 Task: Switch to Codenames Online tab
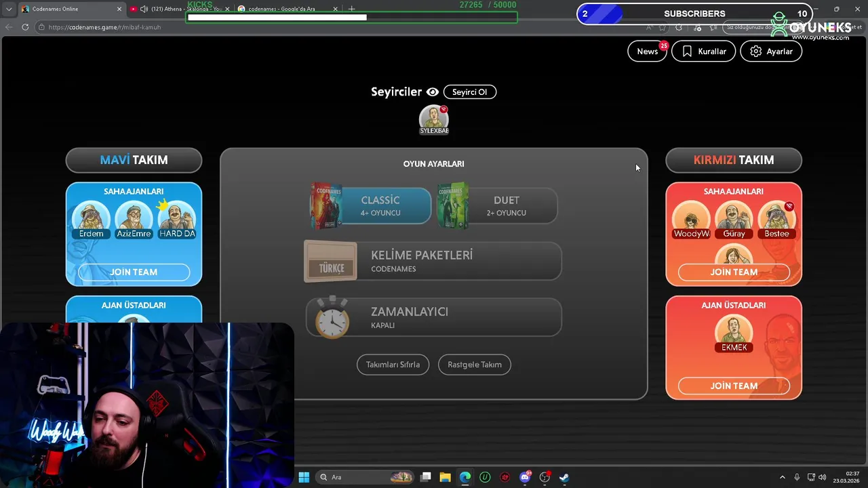[71, 9]
